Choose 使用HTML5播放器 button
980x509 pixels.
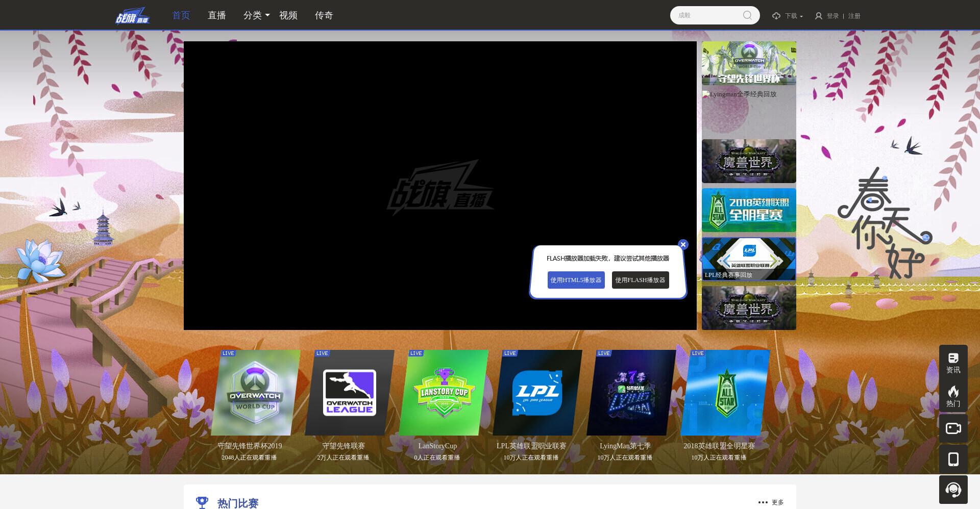coord(576,280)
